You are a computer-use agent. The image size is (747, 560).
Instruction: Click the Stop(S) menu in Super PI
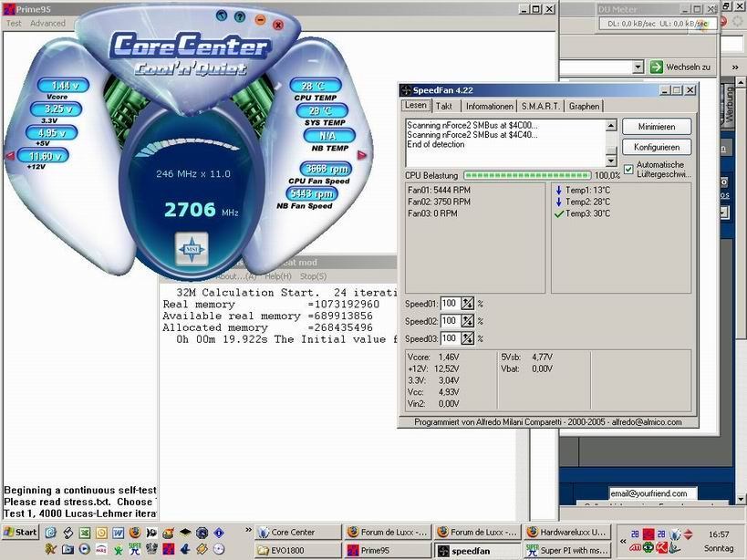pos(313,276)
